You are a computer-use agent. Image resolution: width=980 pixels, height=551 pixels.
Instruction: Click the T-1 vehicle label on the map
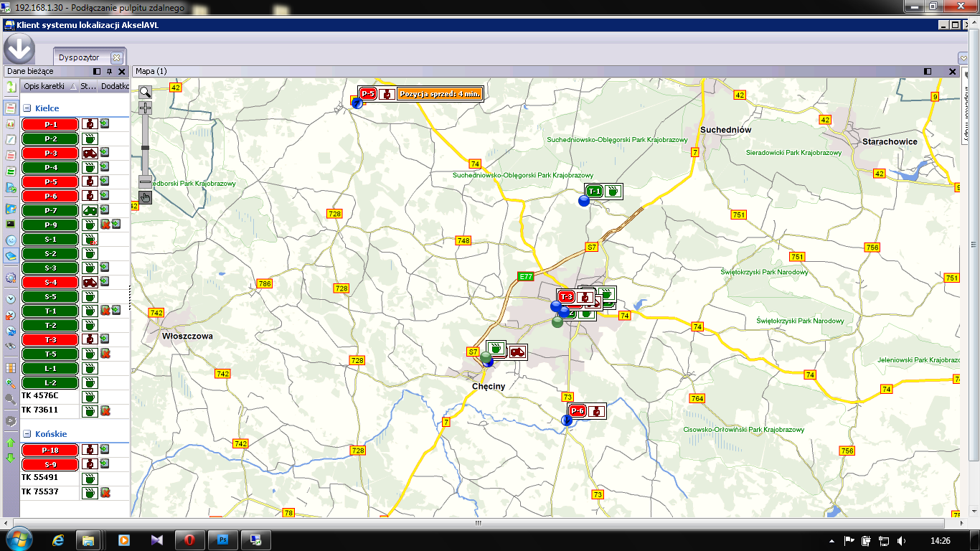coord(593,191)
